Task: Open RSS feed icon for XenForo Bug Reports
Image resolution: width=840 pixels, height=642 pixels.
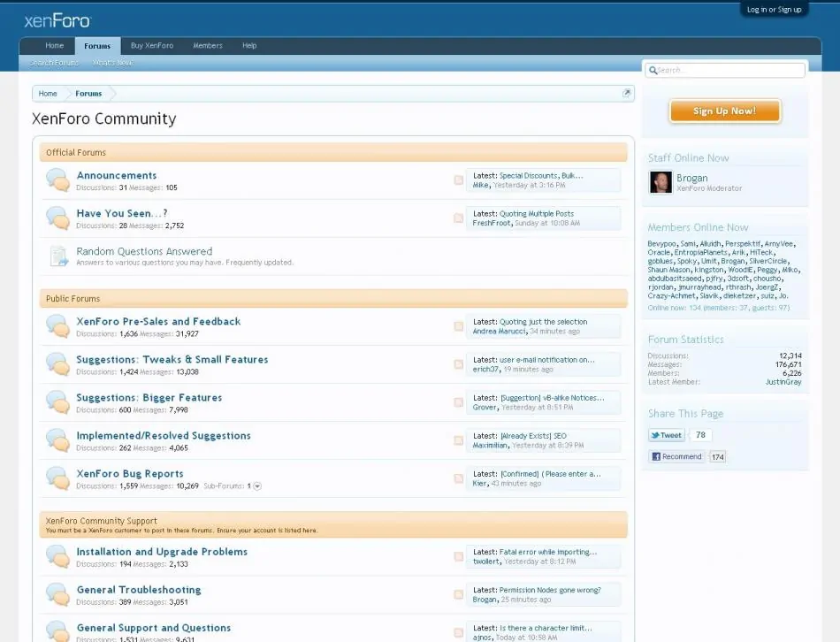Action: (x=459, y=478)
